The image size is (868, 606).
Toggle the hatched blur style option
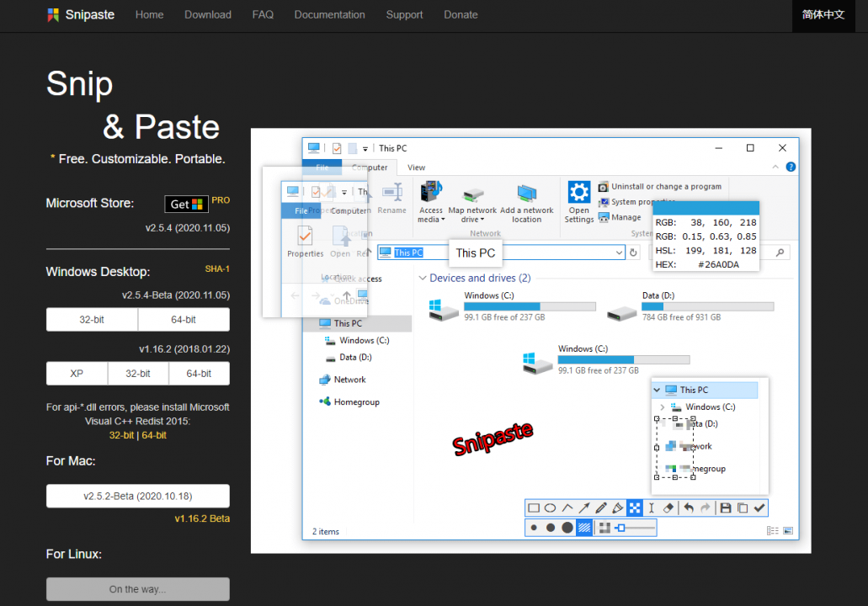(584, 528)
